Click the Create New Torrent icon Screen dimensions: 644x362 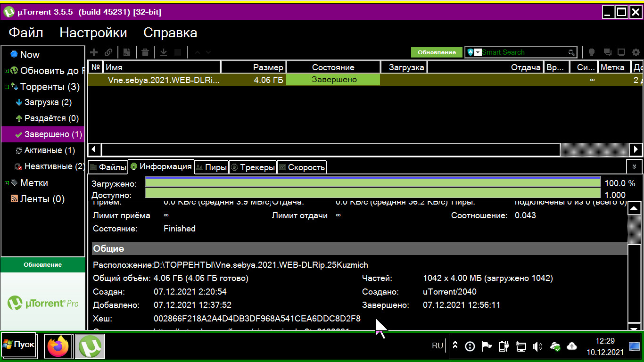click(x=127, y=52)
